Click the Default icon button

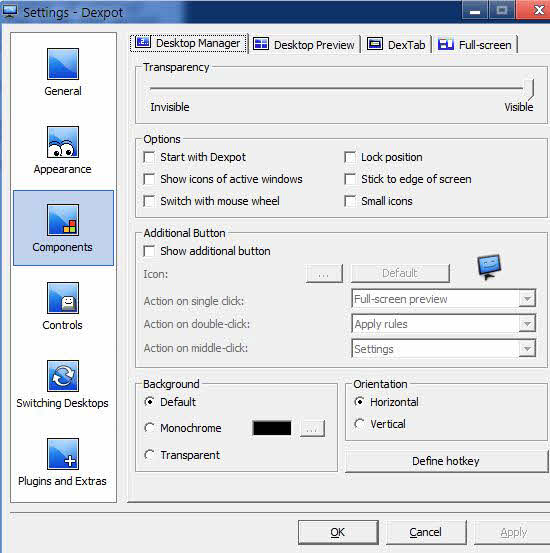pyautogui.click(x=400, y=273)
